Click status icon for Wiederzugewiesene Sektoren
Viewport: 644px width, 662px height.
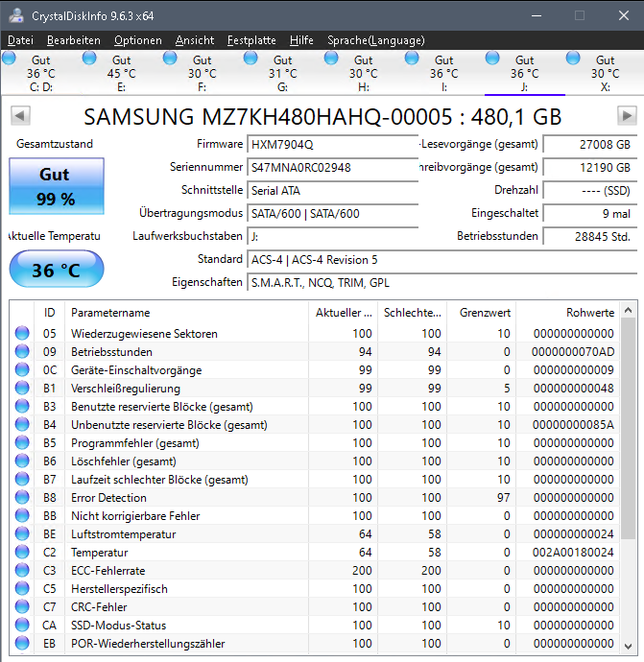[x=22, y=333]
